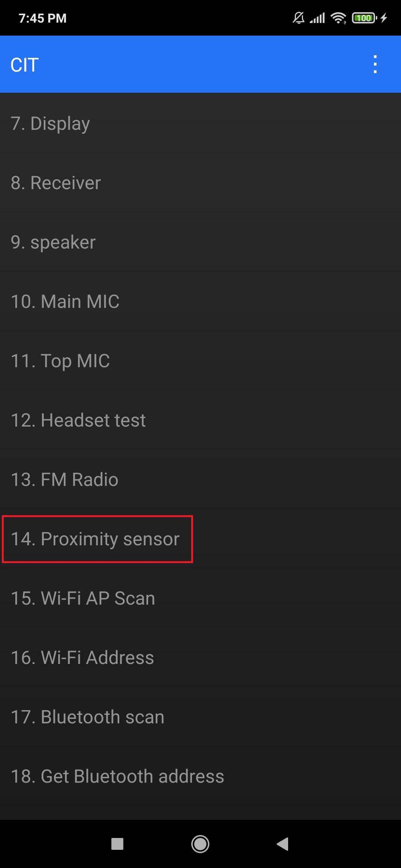401x868 pixels.
Task: Tap the cellular signal strength icon
Action: click(x=317, y=18)
